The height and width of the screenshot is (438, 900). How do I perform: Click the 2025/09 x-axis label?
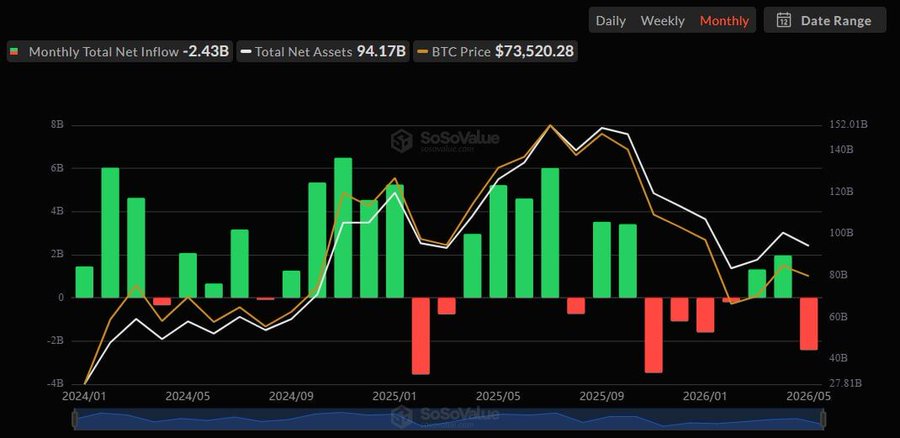(600, 397)
